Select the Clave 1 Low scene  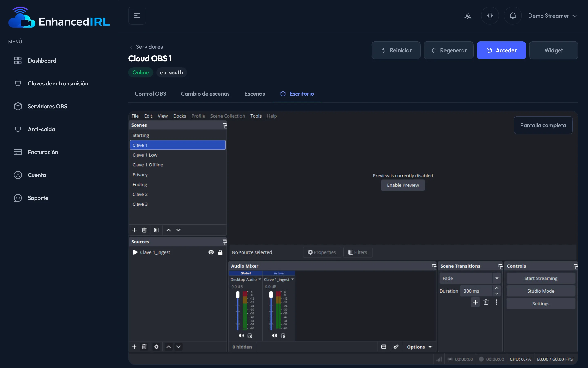[178, 155]
